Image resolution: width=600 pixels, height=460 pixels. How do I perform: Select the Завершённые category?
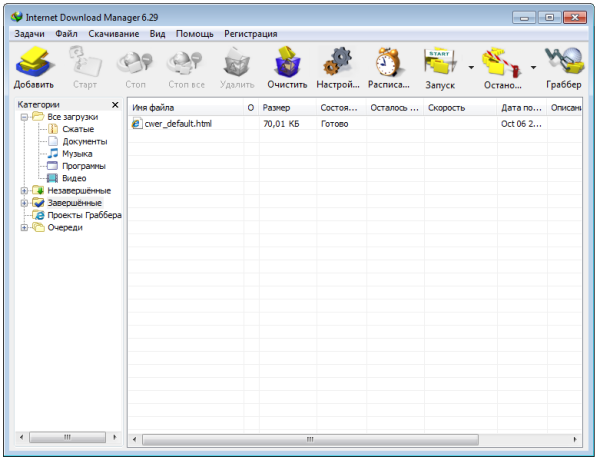(x=74, y=203)
